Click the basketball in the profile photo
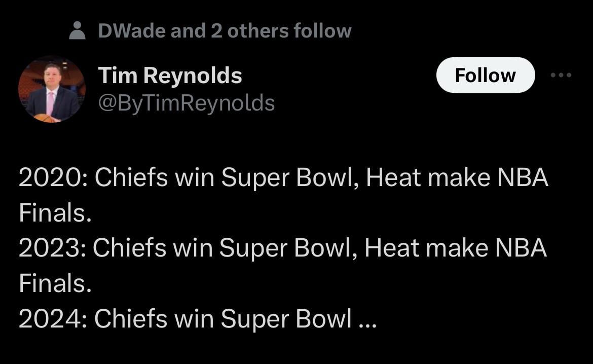Image resolution: width=593 pixels, height=364 pixels. coord(45,118)
